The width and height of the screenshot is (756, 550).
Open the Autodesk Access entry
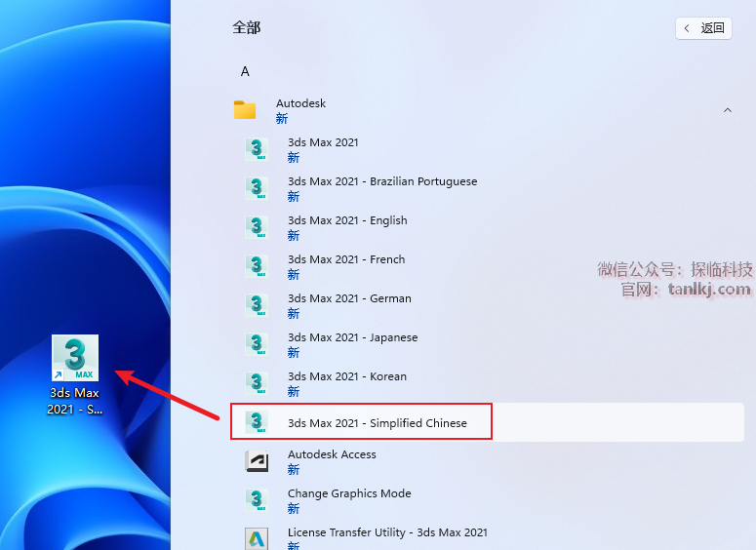(487, 461)
